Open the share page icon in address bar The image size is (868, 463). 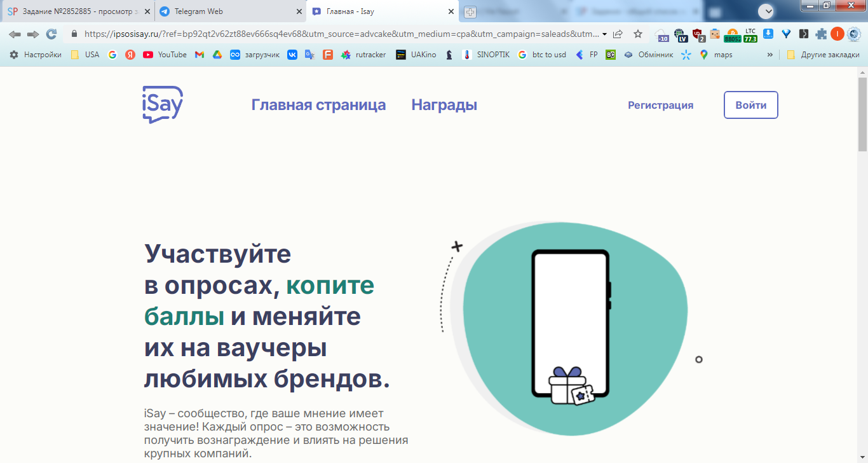[x=618, y=34]
